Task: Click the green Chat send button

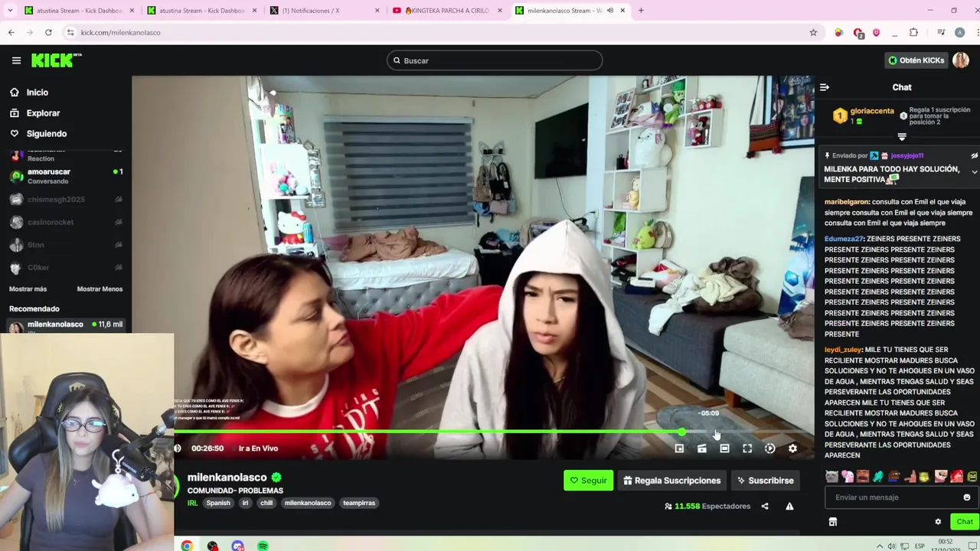Action: [x=964, y=522]
